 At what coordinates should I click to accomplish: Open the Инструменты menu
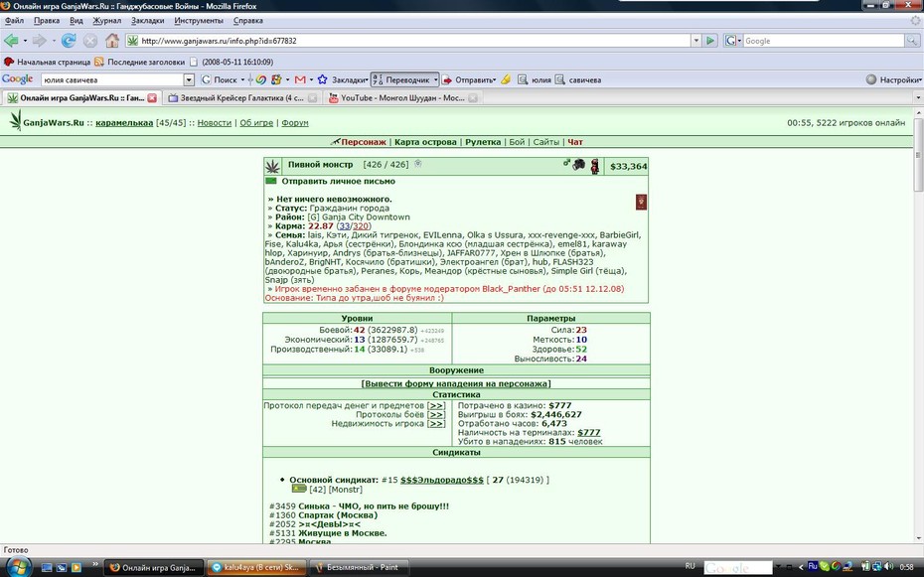199,21
